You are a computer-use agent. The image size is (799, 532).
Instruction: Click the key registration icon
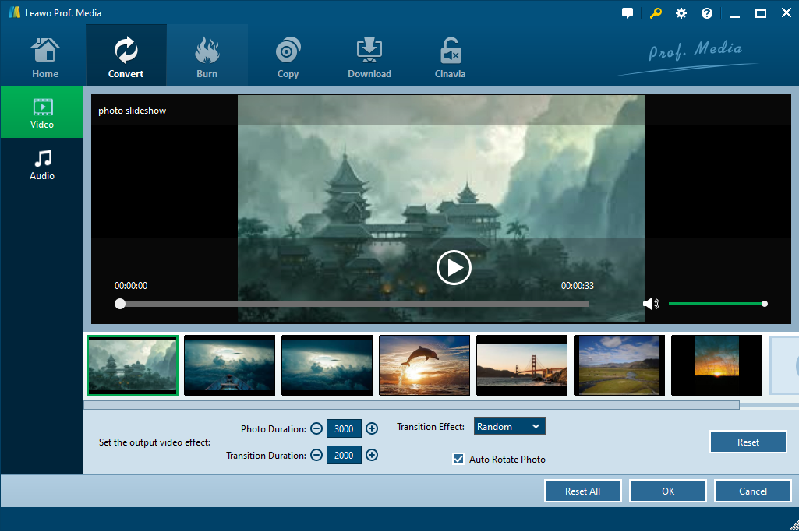655,13
